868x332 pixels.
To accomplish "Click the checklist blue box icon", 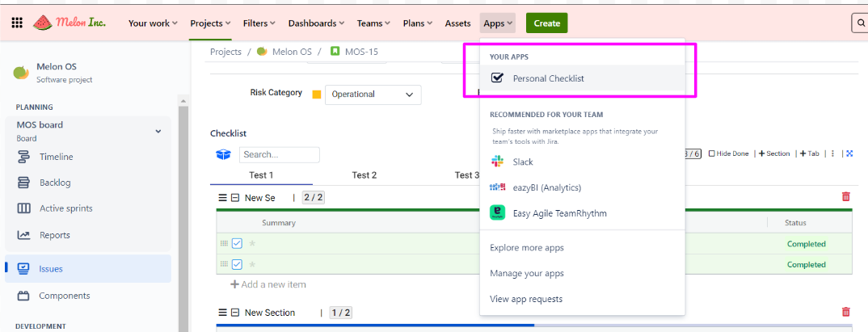I will click(x=223, y=154).
